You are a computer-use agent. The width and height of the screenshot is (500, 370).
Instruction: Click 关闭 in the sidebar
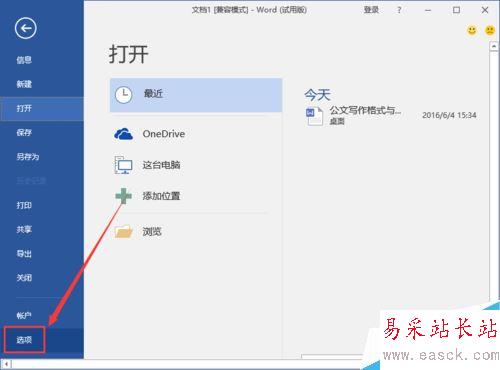(x=24, y=278)
